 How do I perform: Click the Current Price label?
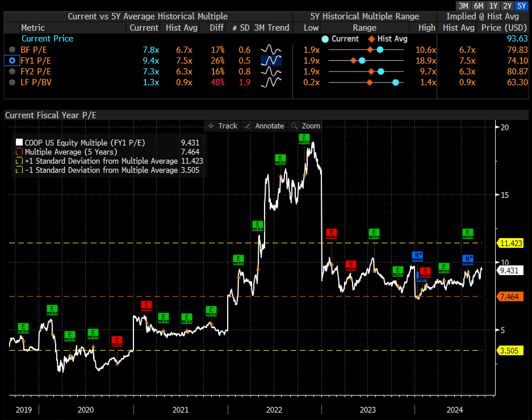pyautogui.click(x=47, y=39)
